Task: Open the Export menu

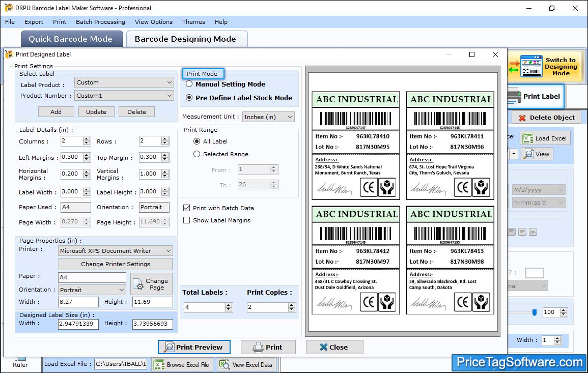Action: pyautogui.click(x=34, y=22)
